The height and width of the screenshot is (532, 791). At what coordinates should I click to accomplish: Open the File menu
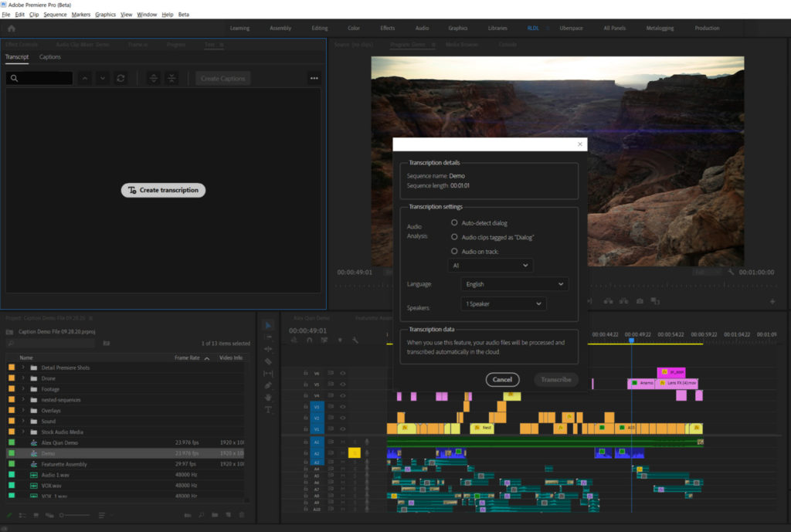click(6, 15)
